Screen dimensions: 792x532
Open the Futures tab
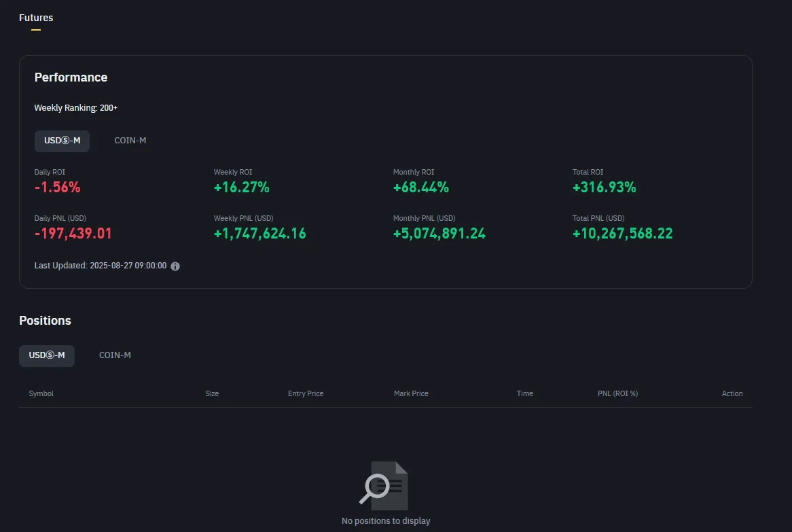pyautogui.click(x=36, y=18)
